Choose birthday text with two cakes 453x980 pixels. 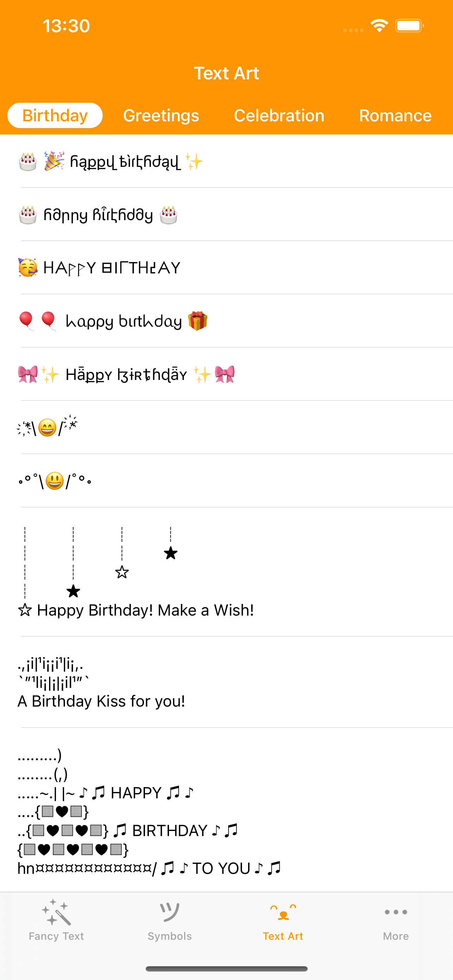[99, 215]
